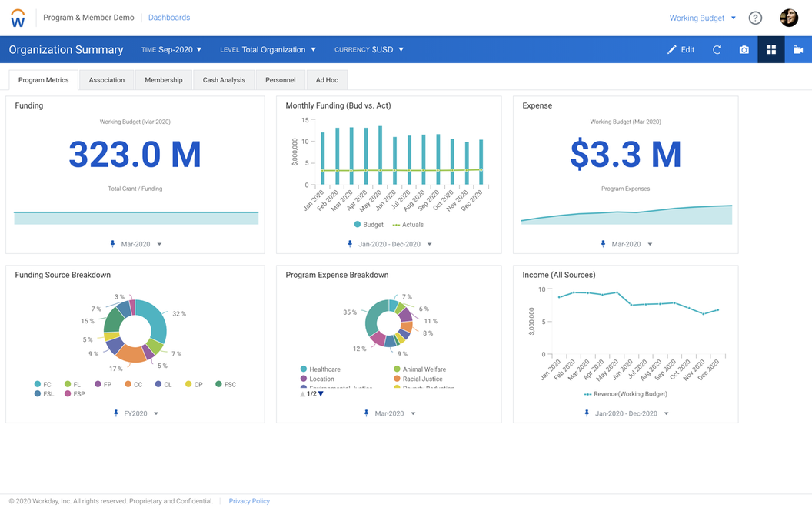Click the user profile photo avatar
Screen dimensions: 812x508
pyautogui.click(x=789, y=17)
